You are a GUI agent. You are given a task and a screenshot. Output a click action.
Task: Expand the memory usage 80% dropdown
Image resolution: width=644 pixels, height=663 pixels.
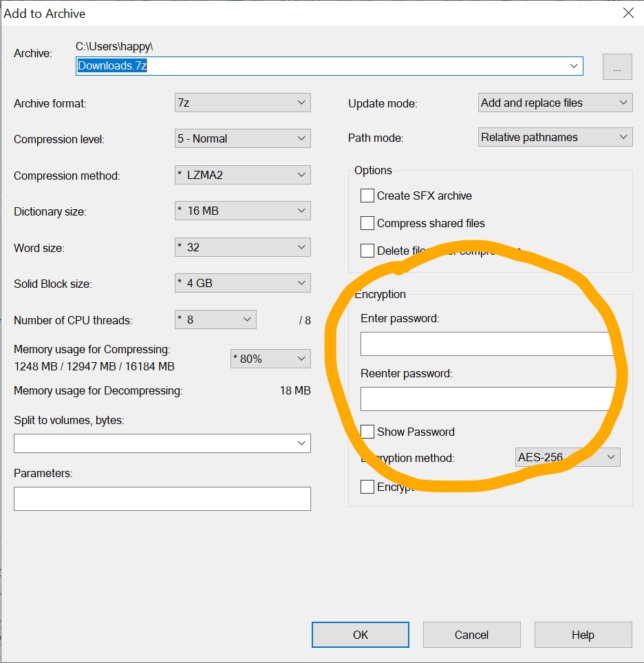click(270, 359)
